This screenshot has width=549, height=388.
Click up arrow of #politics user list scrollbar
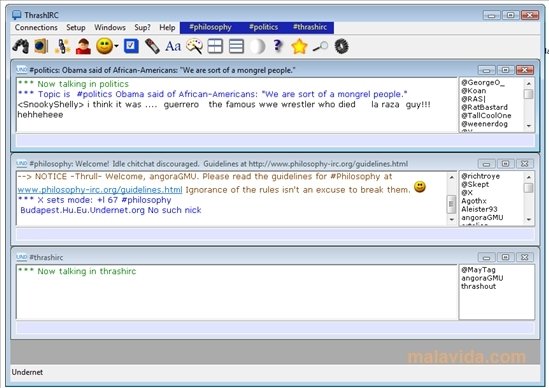(x=529, y=84)
